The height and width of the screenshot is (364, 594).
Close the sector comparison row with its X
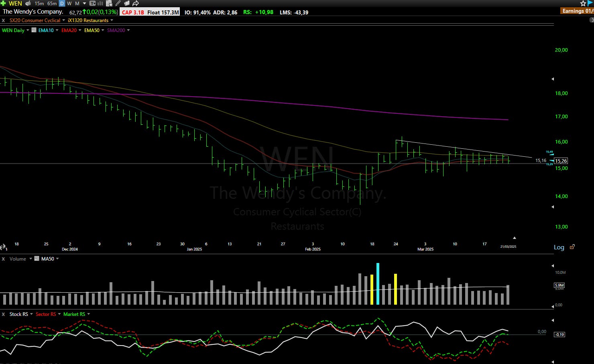pyautogui.click(x=3, y=20)
